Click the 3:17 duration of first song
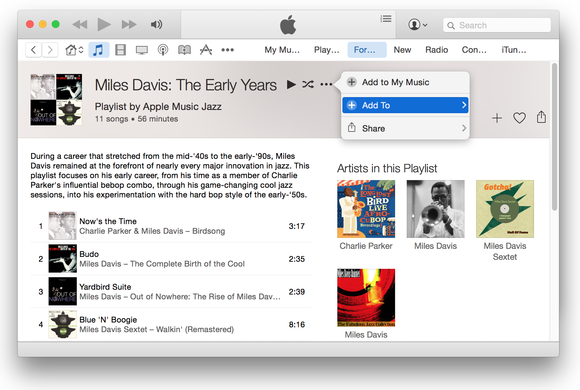The height and width of the screenshot is (390, 580). pyautogui.click(x=297, y=226)
